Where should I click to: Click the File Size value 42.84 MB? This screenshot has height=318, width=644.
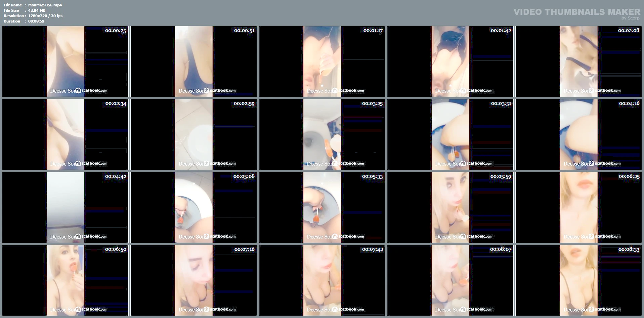(x=37, y=10)
